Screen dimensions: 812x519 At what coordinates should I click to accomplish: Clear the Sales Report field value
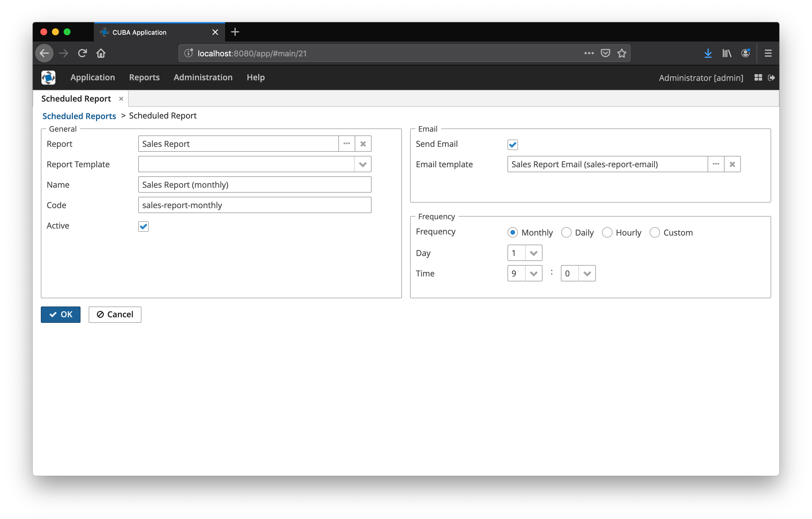[x=363, y=144]
